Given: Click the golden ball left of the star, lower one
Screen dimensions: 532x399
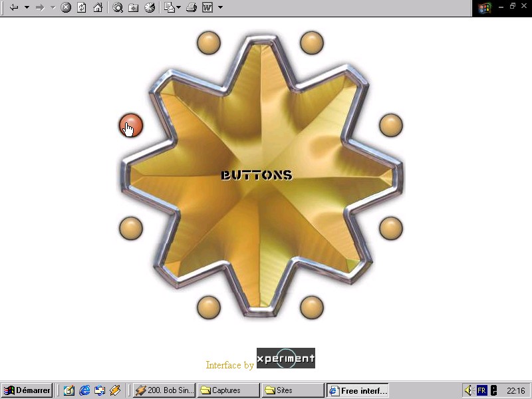Looking at the screenshot, I should click(131, 228).
